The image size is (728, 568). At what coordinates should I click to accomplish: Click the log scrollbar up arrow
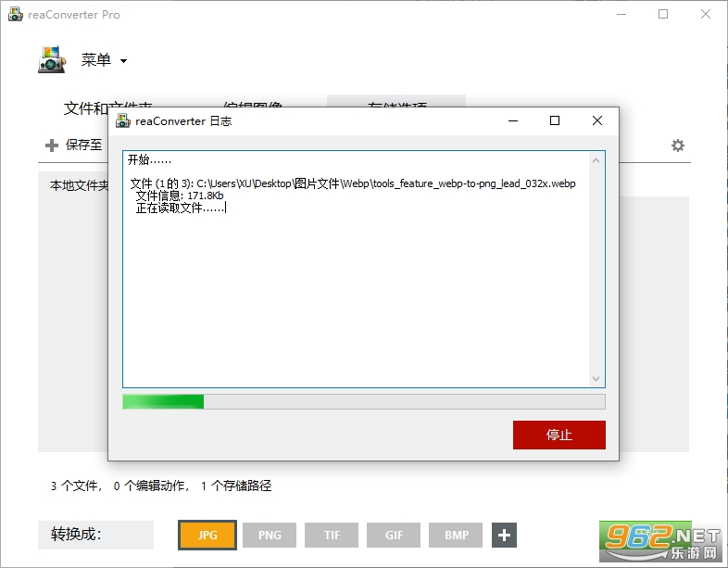[596, 160]
